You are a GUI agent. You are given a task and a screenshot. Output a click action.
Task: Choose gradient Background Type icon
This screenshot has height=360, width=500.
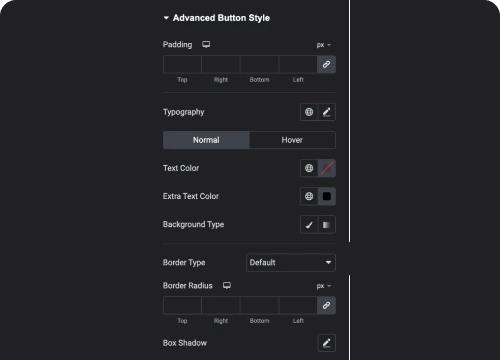click(x=327, y=225)
